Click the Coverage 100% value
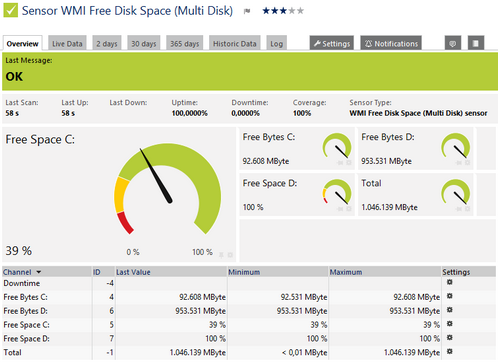The width and height of the screenshot is (498, 362). pyautogui.click(x=302, y=113)
